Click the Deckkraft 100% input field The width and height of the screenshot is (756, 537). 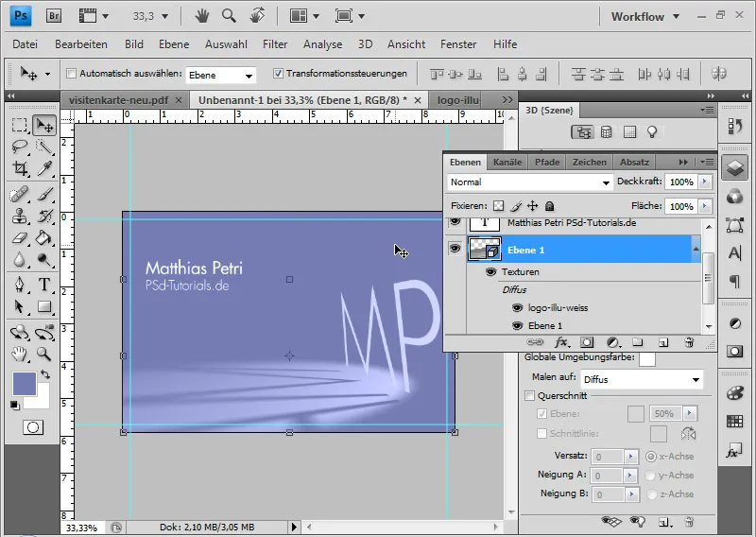tap(681, 182)
